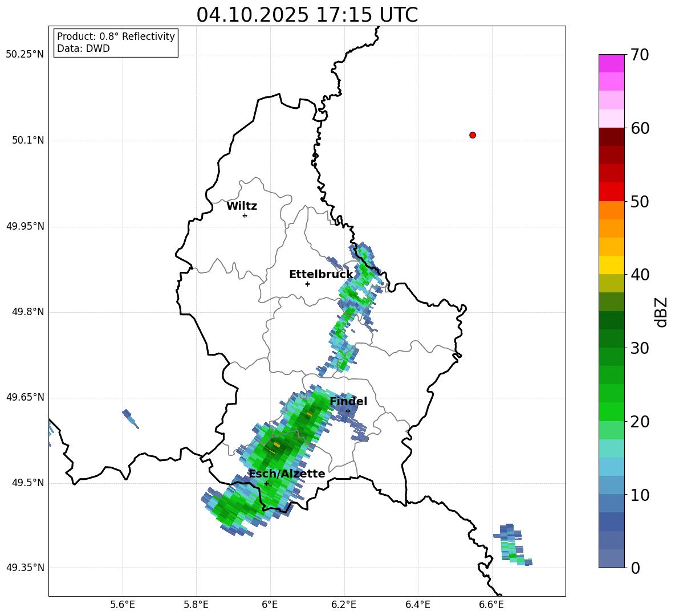Click the 'Data: DWD' text
The image size is (675, 616).
(x=83, y=48)
